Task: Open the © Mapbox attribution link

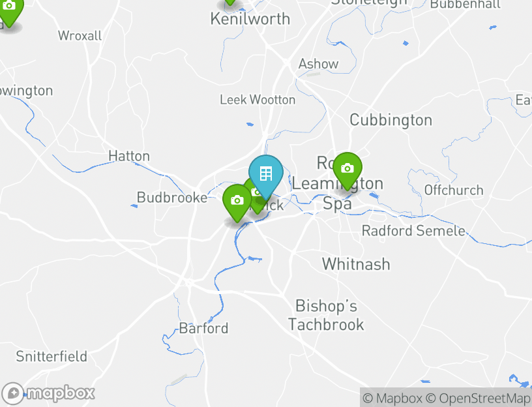Action: pyautogui.click(x=392, y=398)
